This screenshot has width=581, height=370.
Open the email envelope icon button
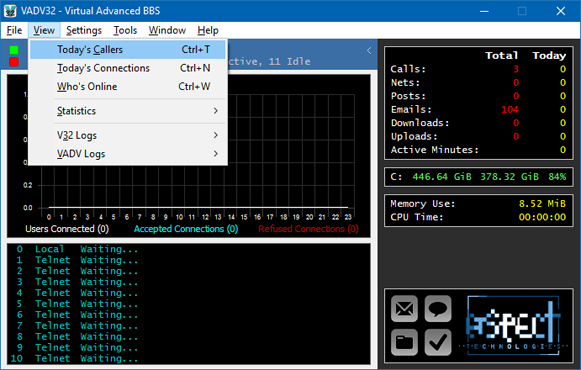coord(404,308)
